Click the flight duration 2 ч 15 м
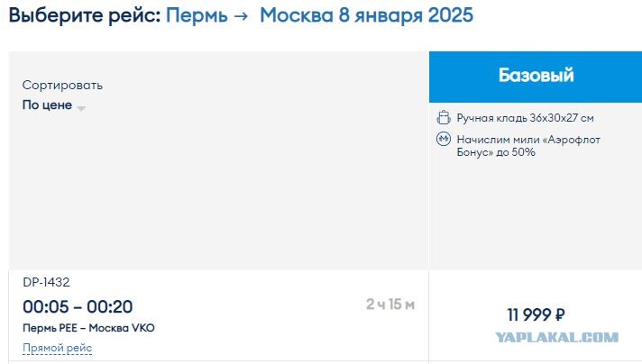 (390, 305)
